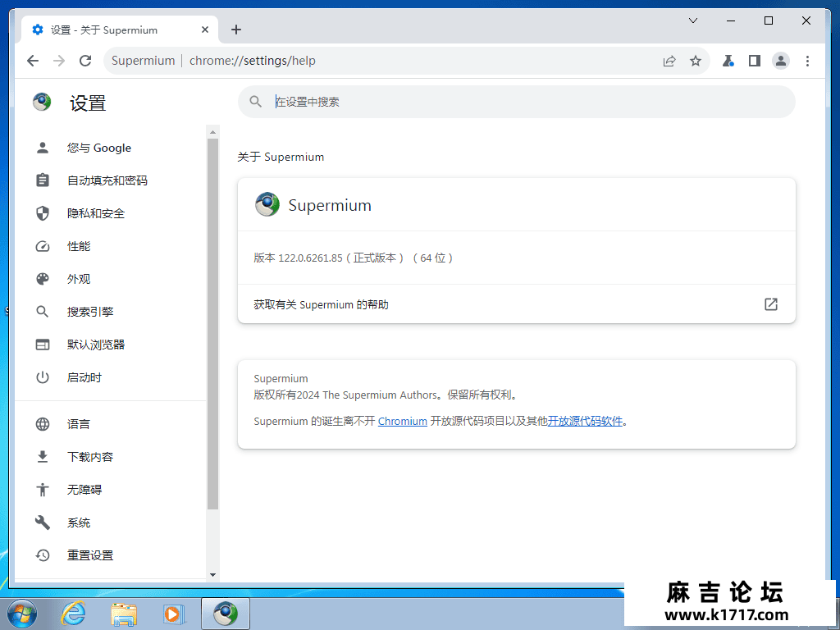Open 搜索引擎 settings section
This screenshot has width=840, height=630.
coord(110,312)
